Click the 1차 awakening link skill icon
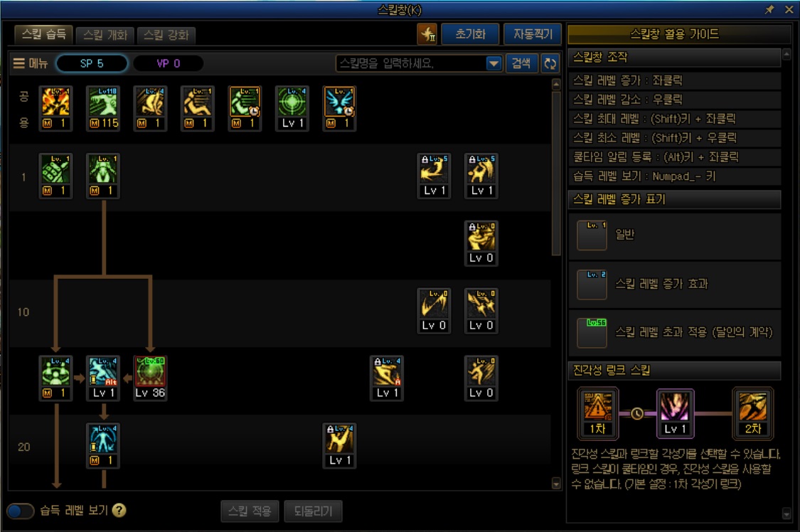This screenshot has width=800, height=532. pyautogui.click(x=598, y=413)
